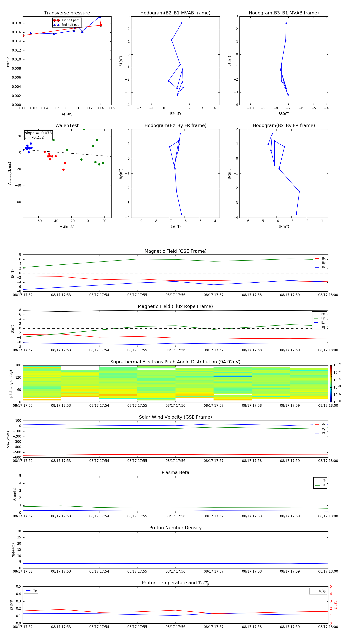This screenshot has height=644, width=351.
Task: Click the 'Hodogram(B2_B1 MVAB frame)' title
Action: click(175, 13)
